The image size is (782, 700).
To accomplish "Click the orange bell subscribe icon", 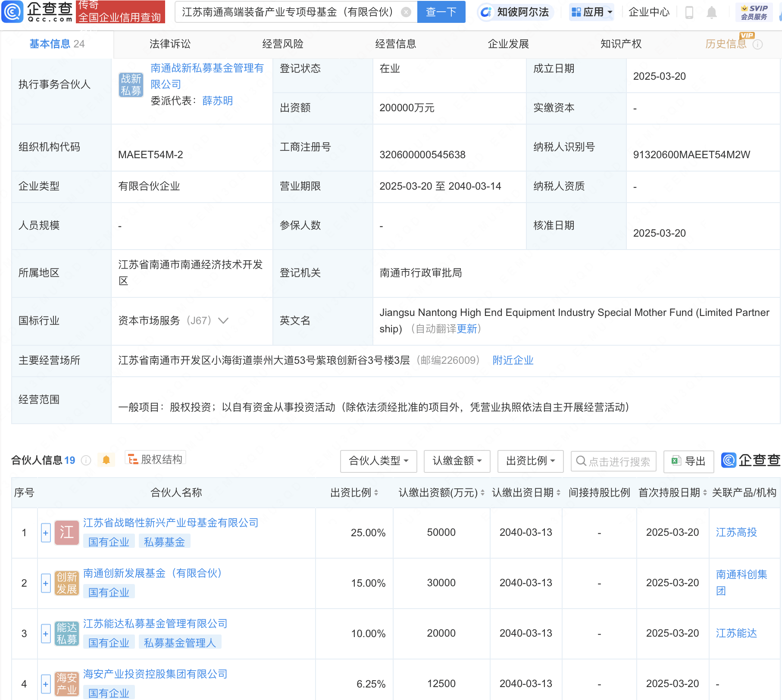I will [x=106, y=460].
